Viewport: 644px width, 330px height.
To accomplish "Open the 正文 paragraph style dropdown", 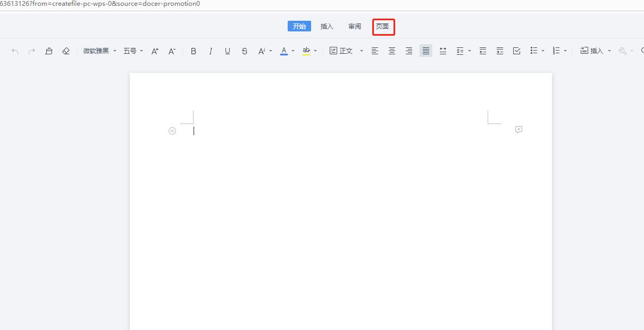I will click(346, 51).
